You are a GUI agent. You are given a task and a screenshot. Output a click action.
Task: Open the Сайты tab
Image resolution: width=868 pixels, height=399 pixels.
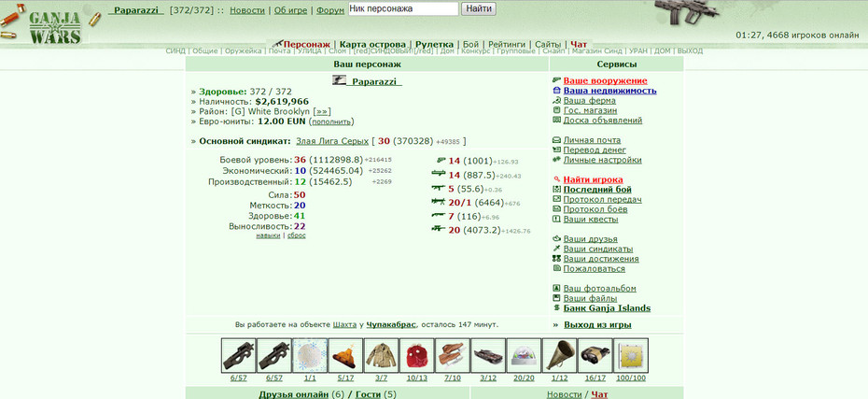tap(548, 44)
